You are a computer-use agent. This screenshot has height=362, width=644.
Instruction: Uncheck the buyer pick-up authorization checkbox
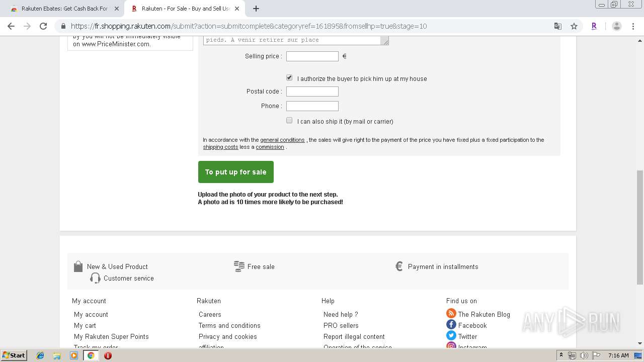click(289, 78)
